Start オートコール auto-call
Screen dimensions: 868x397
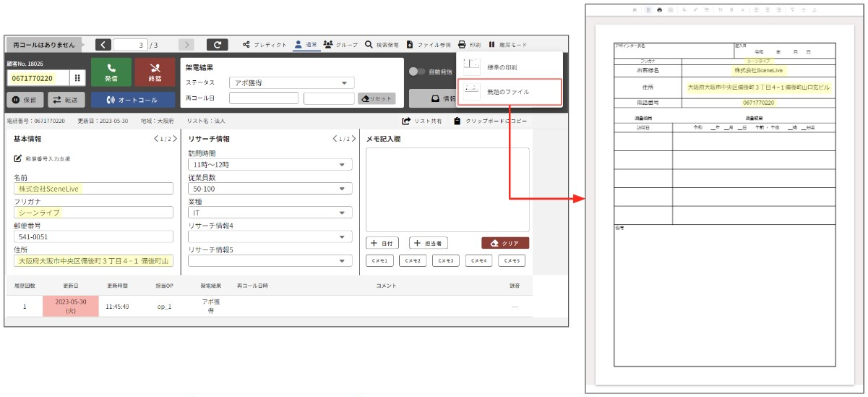point(133,99)
